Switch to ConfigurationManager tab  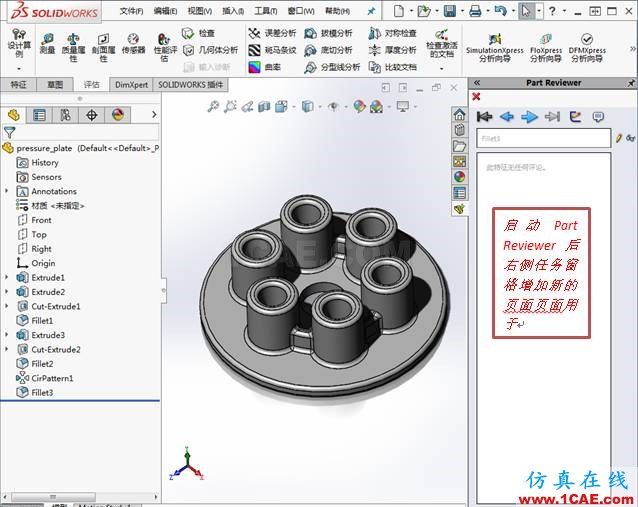[x=66, y=116]
